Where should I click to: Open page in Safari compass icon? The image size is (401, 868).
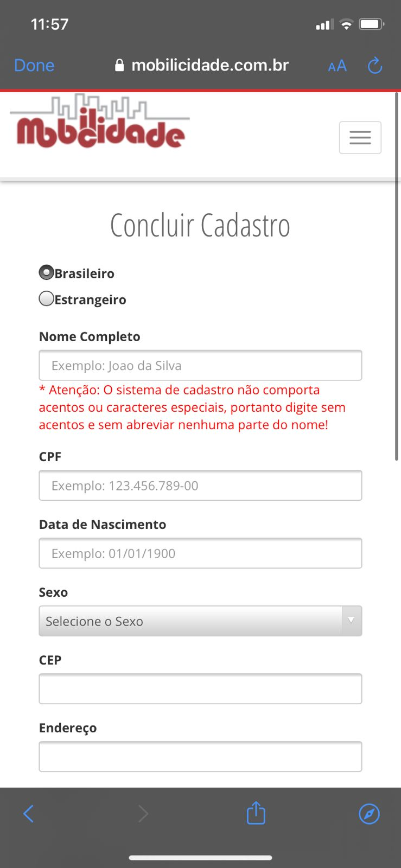pyautogui.click(x=370, y=814)
